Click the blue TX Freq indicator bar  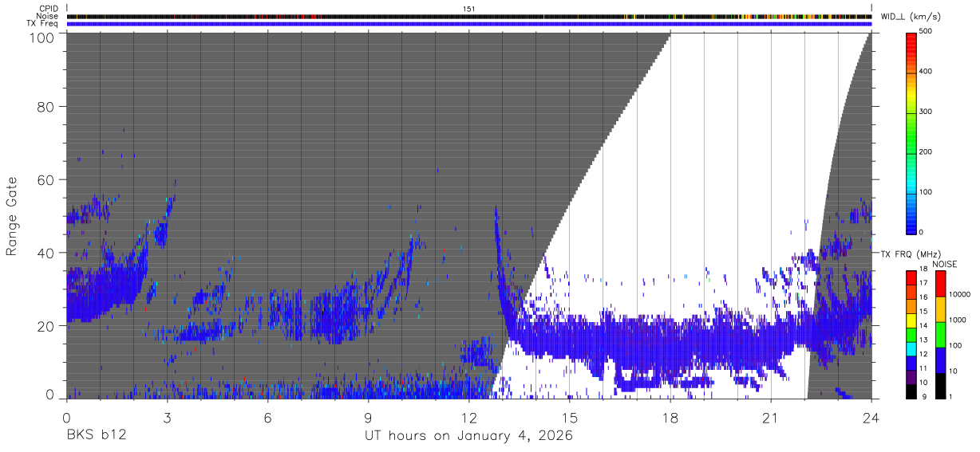click(x=469, y=24)
